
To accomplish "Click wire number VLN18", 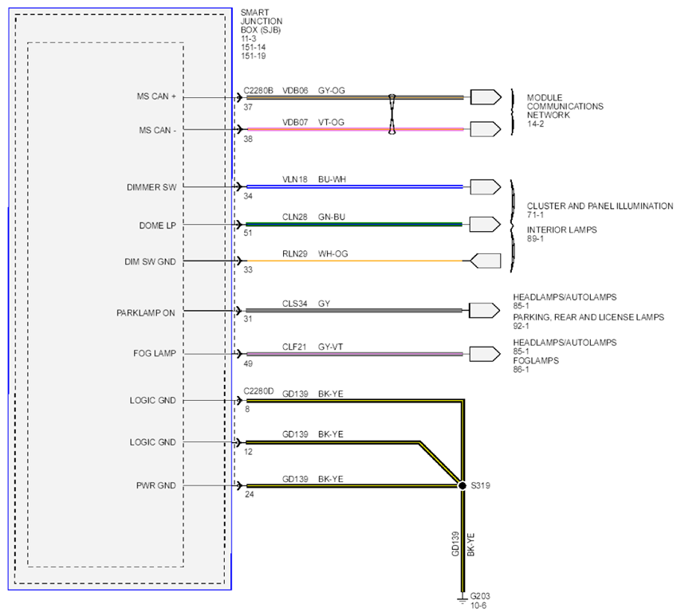I will pos(295,179).
